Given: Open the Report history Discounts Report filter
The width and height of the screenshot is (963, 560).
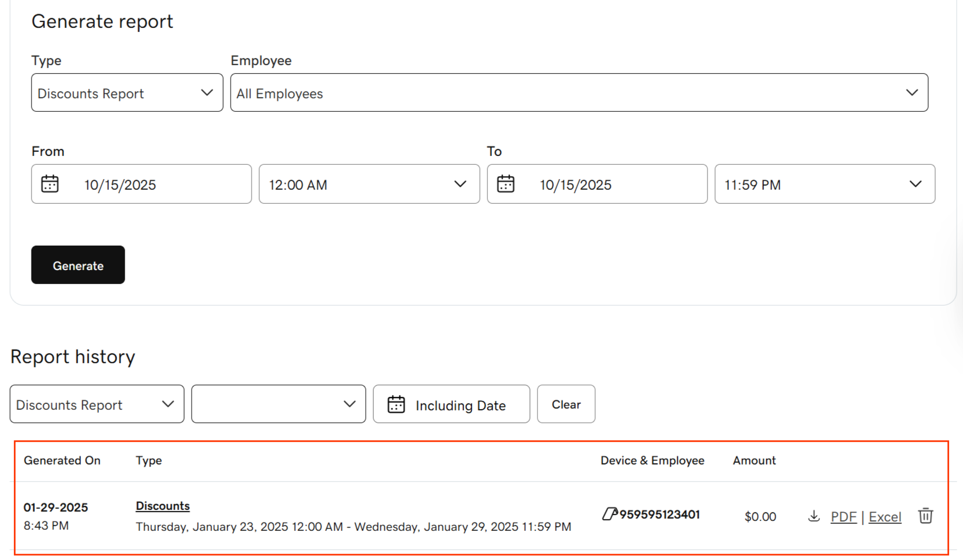Looking at the screenshot, I should (x=96, y=404).
